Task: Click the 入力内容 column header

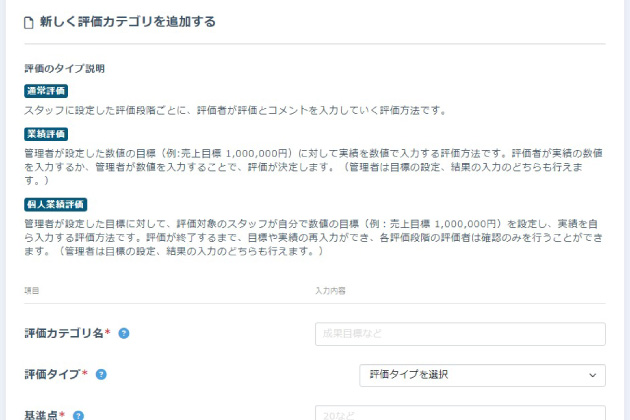Action: (330, 291)
